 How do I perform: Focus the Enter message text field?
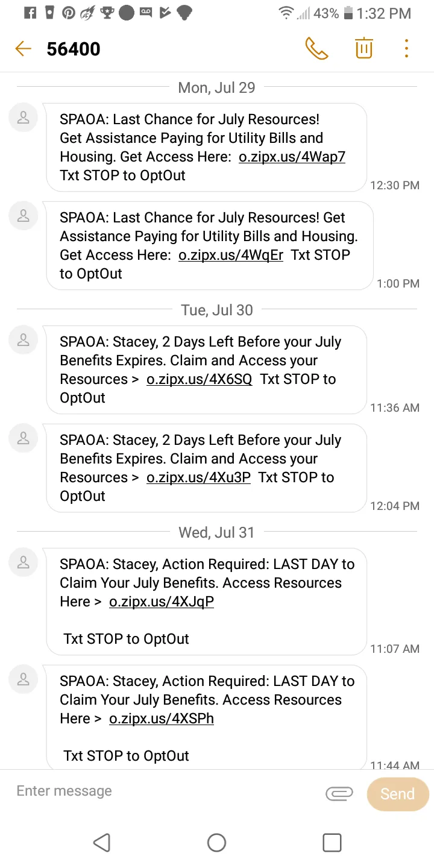(x=163, y=791)
